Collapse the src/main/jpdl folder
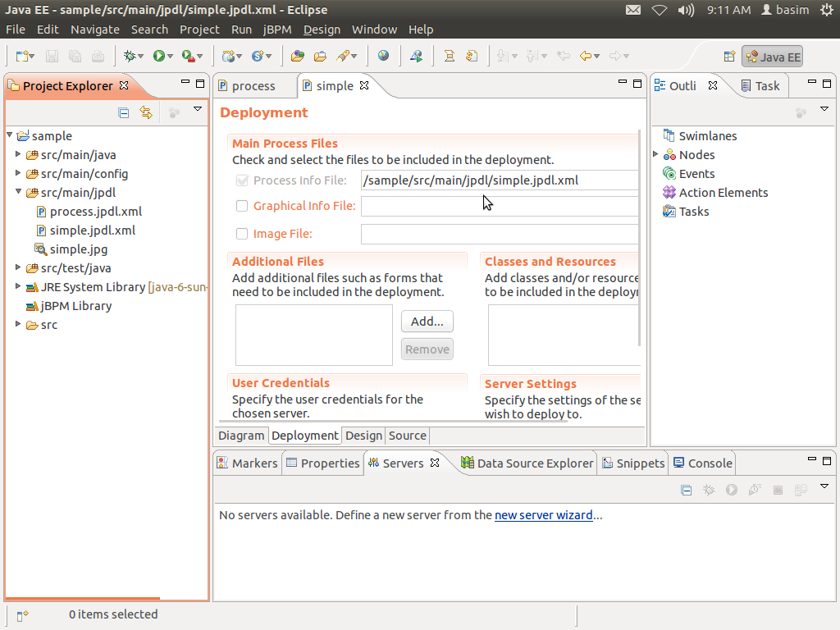The height and width of the screenshot is (630, 840). (19, 193)
